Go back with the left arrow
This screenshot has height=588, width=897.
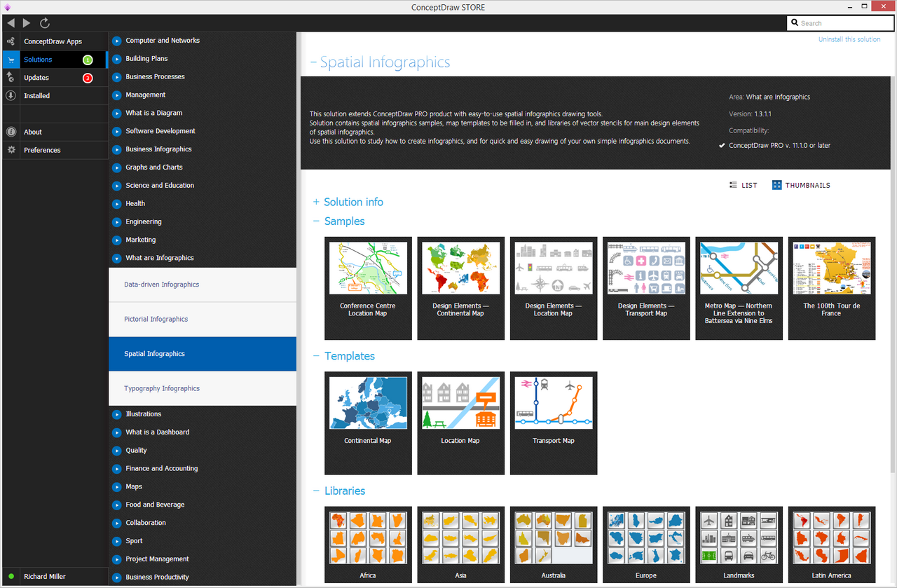coord(11,23)
